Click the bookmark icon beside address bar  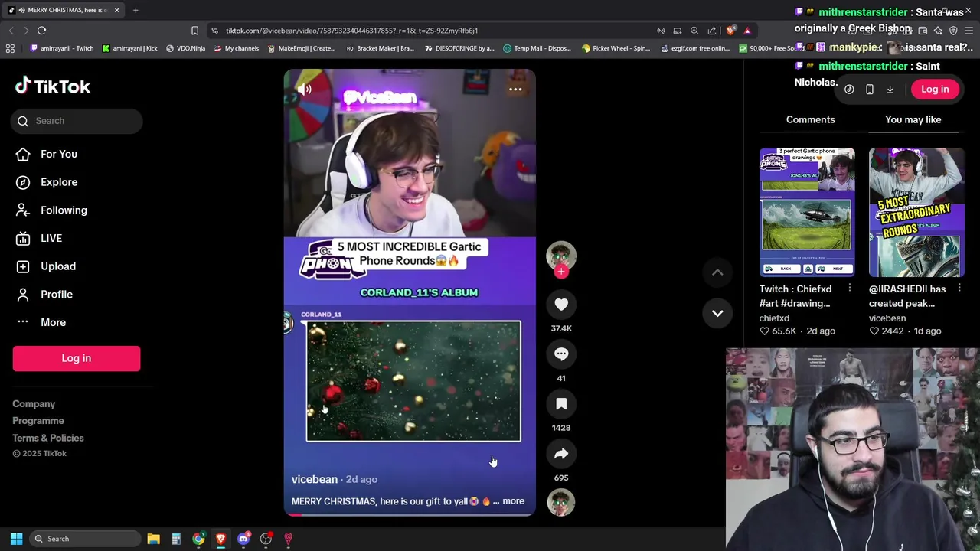(194, 31)
